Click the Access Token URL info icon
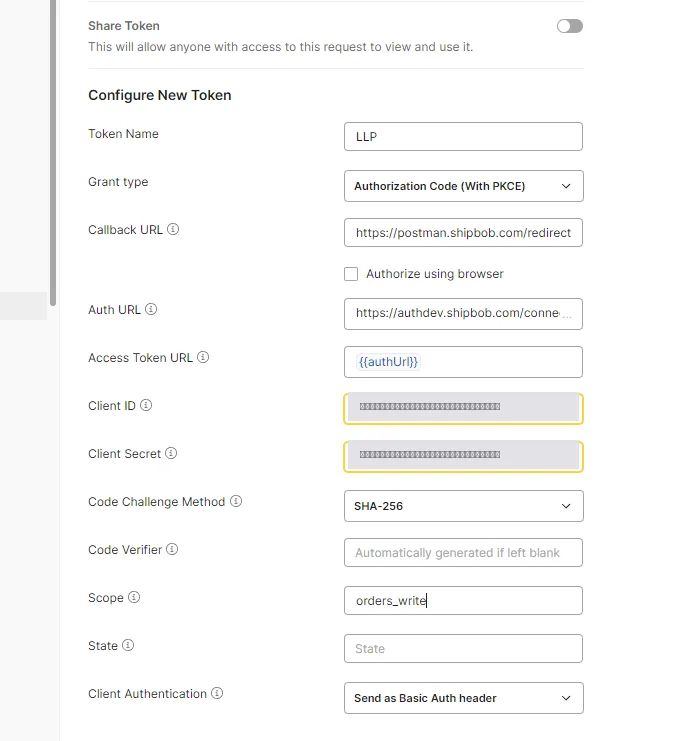This screenshot has width=700, height=741. pos(203,357)
